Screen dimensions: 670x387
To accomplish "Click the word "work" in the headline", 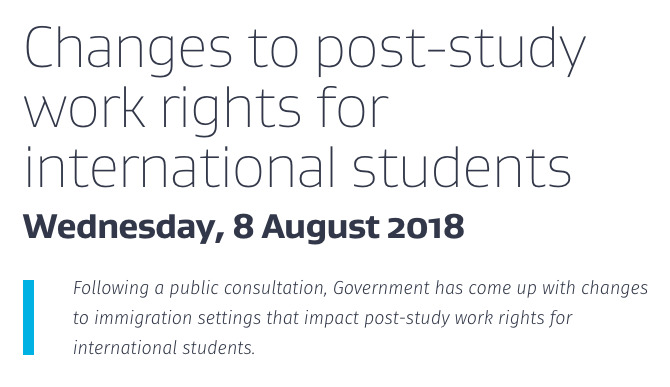I will 85,106.
